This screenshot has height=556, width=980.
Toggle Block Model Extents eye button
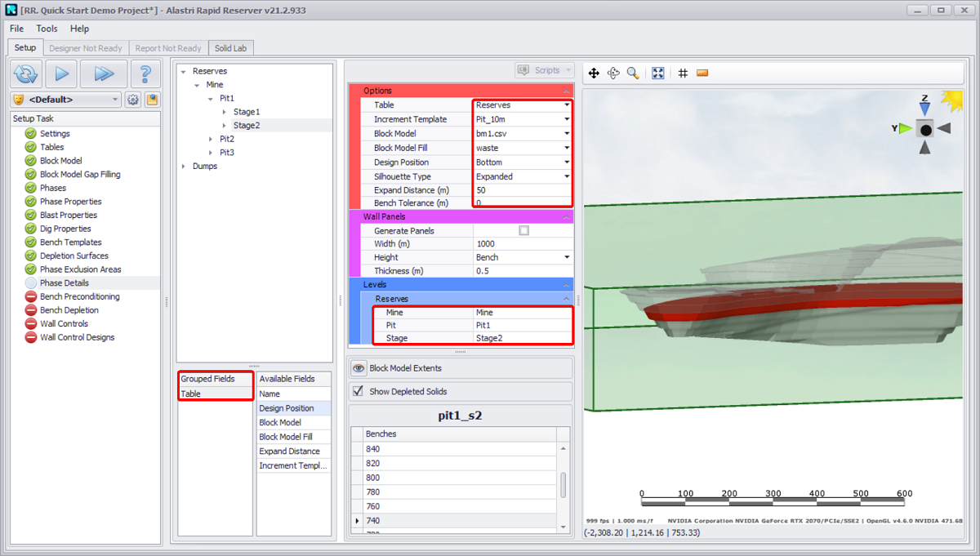pyautogui.click(x=359, y=368)
